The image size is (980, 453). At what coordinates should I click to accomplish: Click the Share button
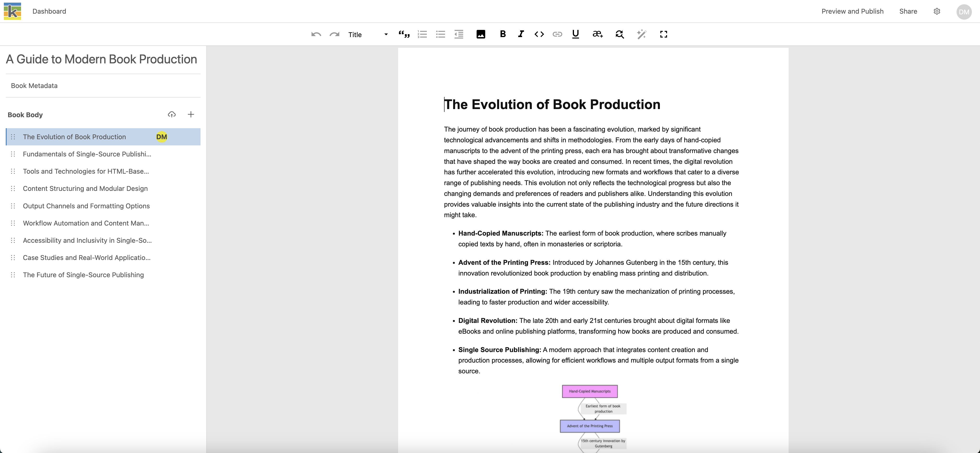click(x=908, y=11)
